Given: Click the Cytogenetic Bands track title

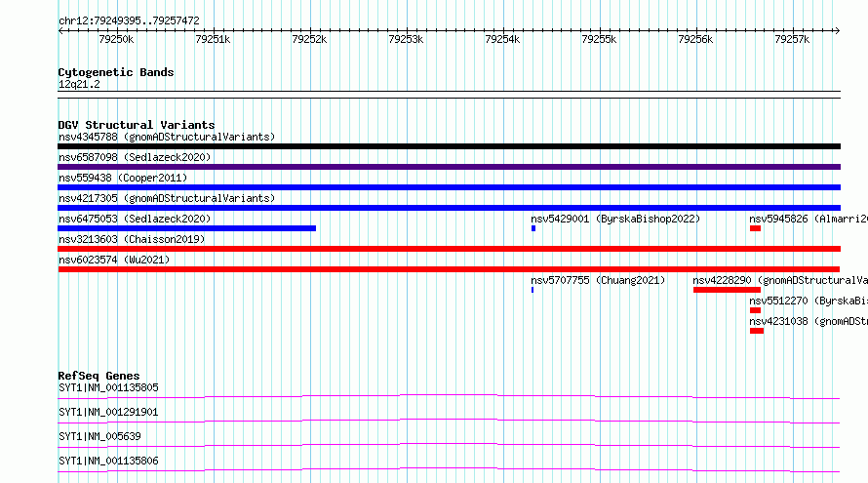Looking at the screenshot, I should (x=116, y=72).
